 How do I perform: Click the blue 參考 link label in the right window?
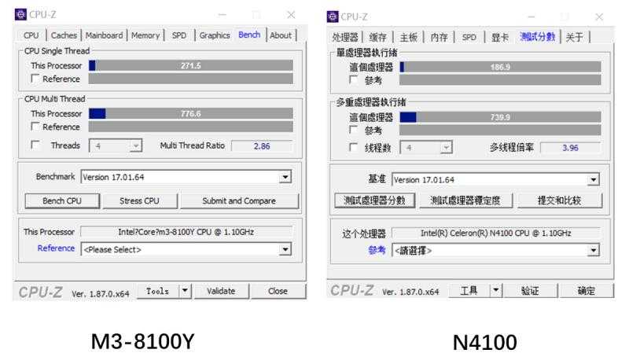(377, 250)
